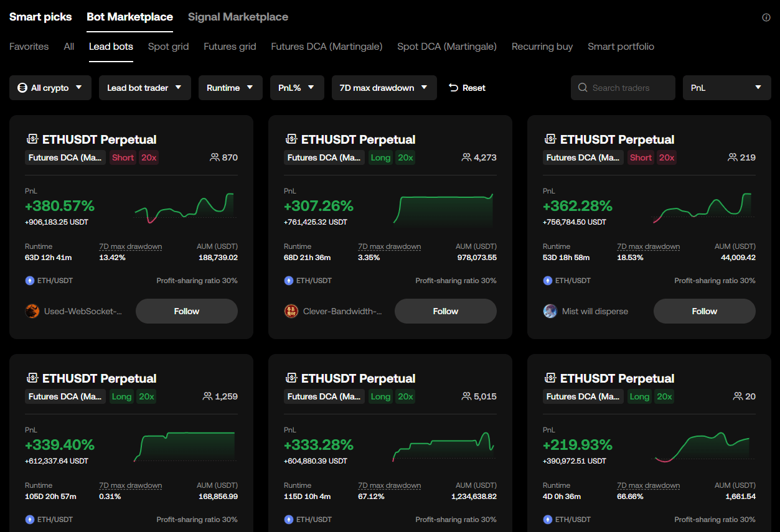Click ETH coin icon on +333.28% card

288,520
